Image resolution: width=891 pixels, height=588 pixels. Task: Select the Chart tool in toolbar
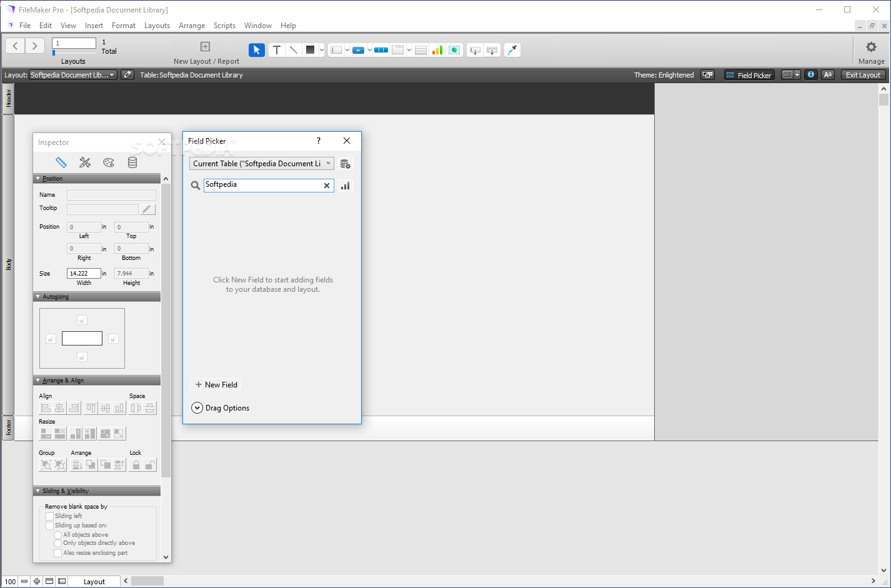tap(437, 50)
